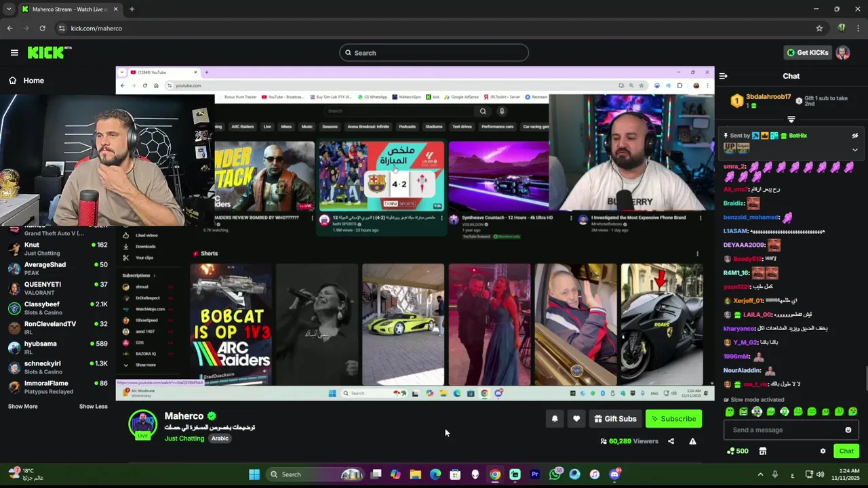Image resolution: width=868 pixels, height=488 pixels.
Task: Click the Arabic language tag
Action: (x=220, y=439)
